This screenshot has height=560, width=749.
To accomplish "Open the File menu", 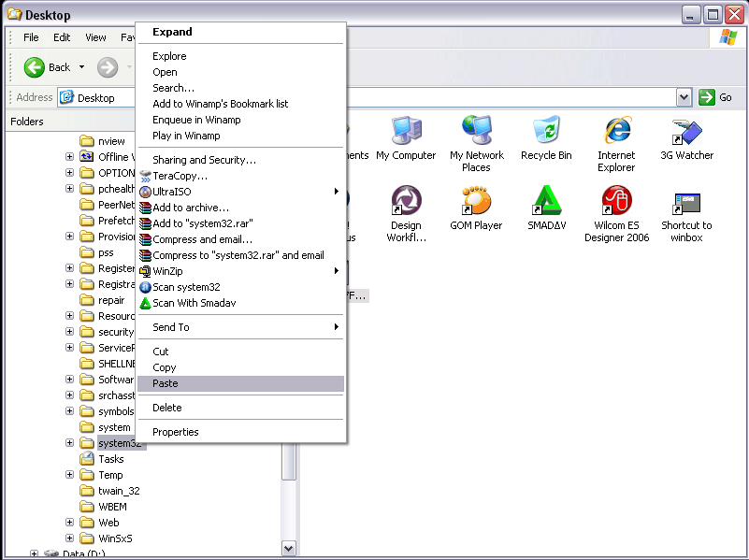I will click(x=31, y=37).
